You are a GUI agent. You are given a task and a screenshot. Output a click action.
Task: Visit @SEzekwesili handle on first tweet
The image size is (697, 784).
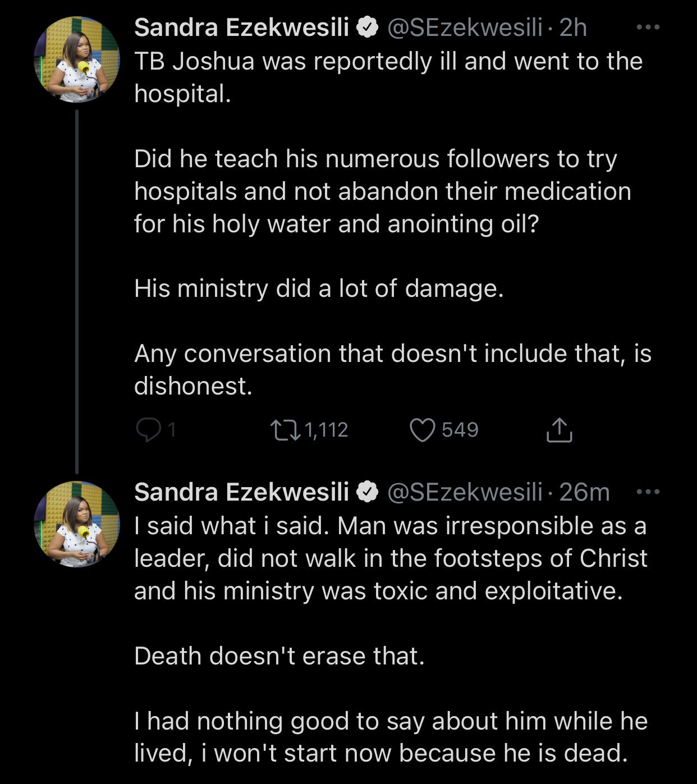465,27
